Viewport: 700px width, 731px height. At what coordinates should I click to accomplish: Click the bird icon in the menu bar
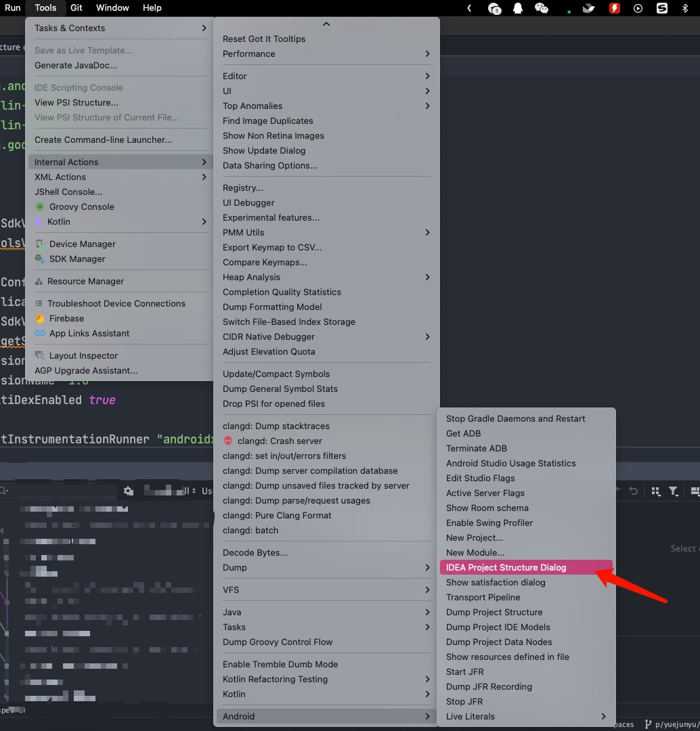(589, 8)
